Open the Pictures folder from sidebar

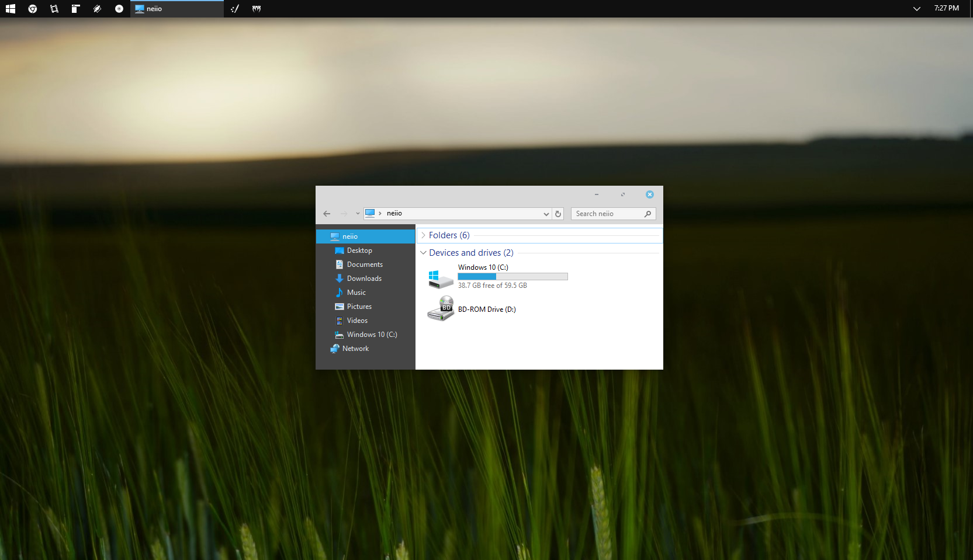point(358,306)
